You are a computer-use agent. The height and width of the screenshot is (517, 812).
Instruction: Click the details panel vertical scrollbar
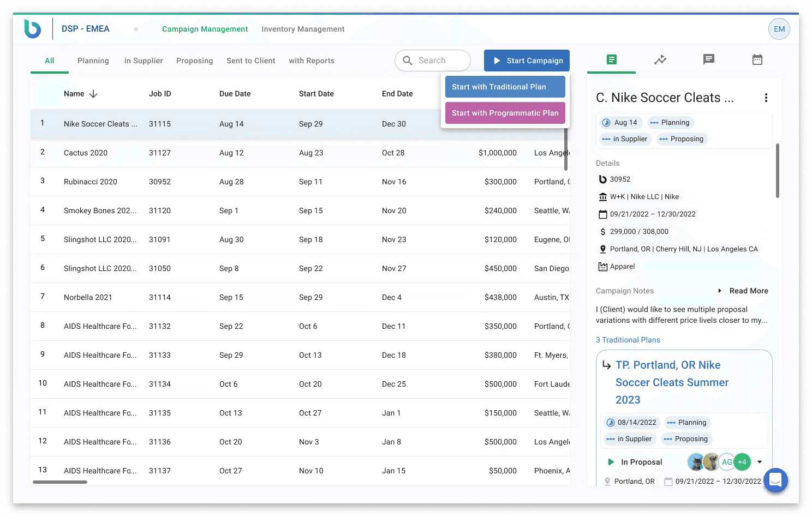tap(778, 171)
